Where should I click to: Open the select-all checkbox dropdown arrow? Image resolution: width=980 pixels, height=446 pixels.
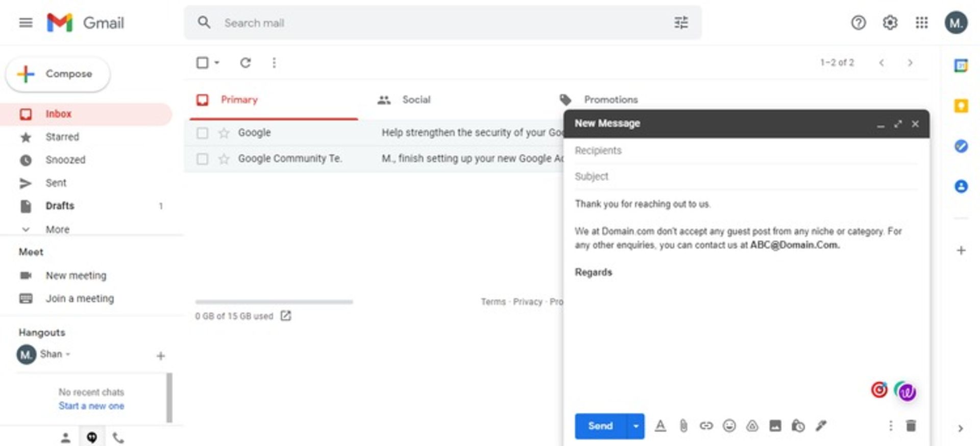217,63
